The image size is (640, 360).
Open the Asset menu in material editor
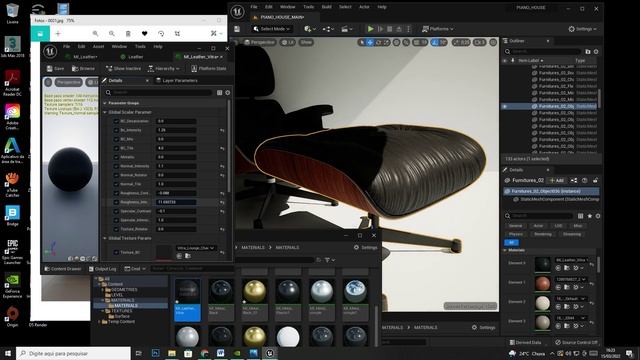pyautogui.click(x=98, y=47)
